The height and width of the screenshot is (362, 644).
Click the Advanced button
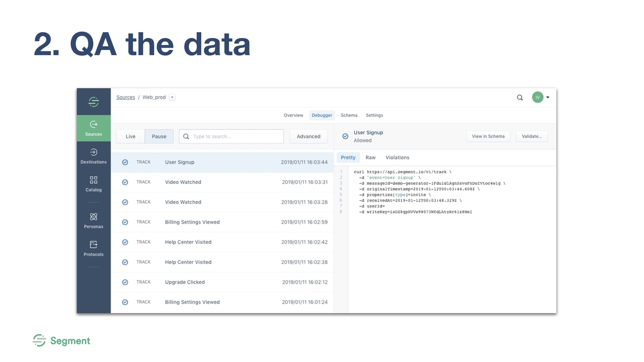pyautogui.click(x=309, y=136)
